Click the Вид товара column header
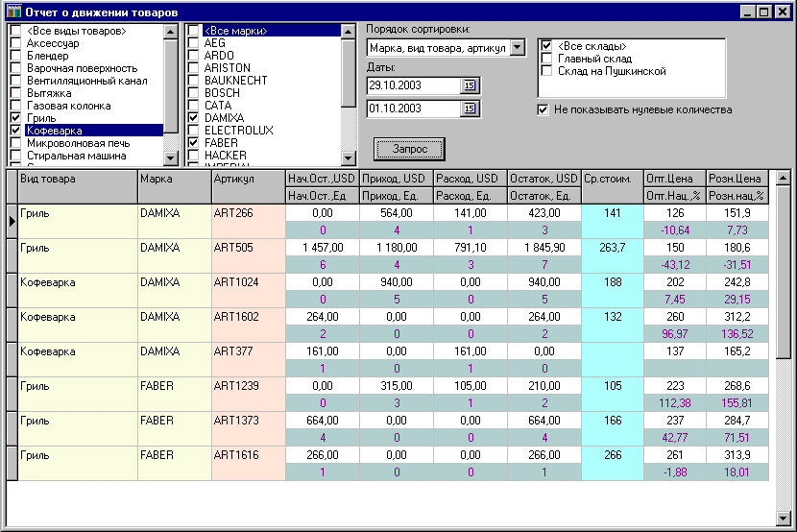 click(x=78, y=187)
